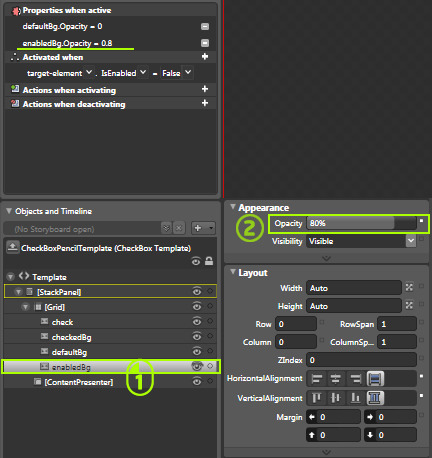The height and width of the screenshot is (458, 432).
Task: Open the new storyboard dropdown arrow
Action: 211,228
